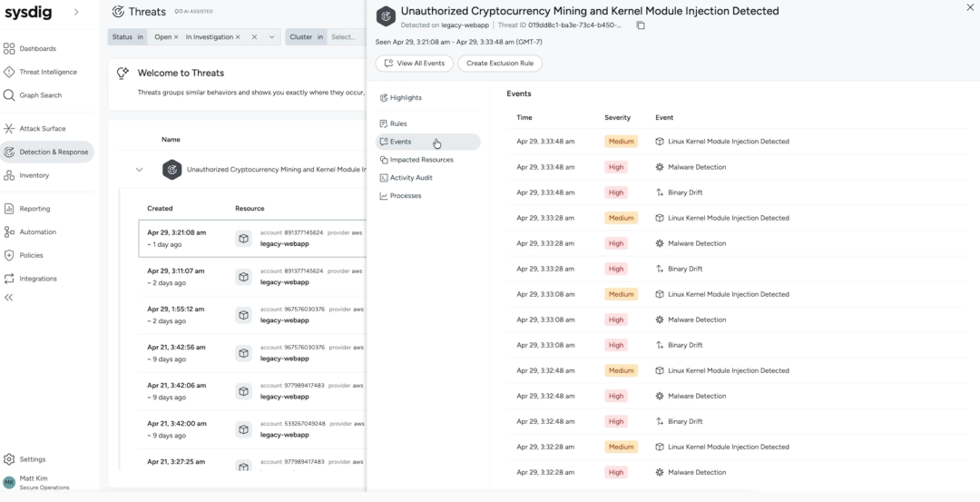Viewport: 980px width, 502px height.
Task: Remove the Open status filter chip
Action: coord(176,37)
